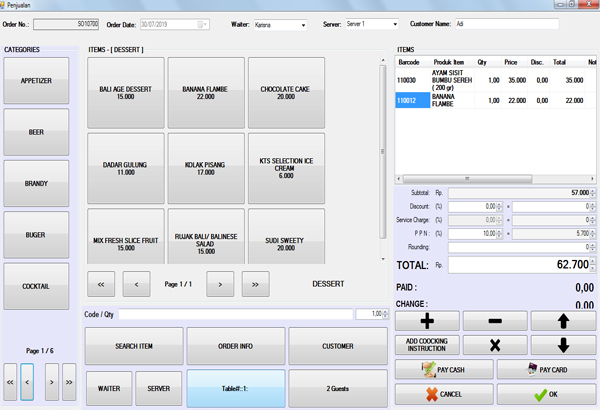This screenshot has height=410, width=600.
Task: Switch to the COCKTAIL category
Action: coord(37,286)
